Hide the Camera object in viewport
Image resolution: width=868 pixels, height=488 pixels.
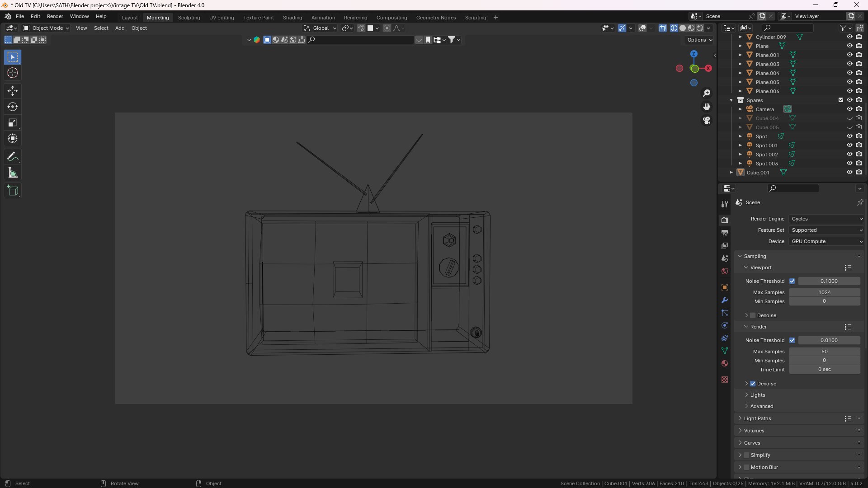[849, 109]
